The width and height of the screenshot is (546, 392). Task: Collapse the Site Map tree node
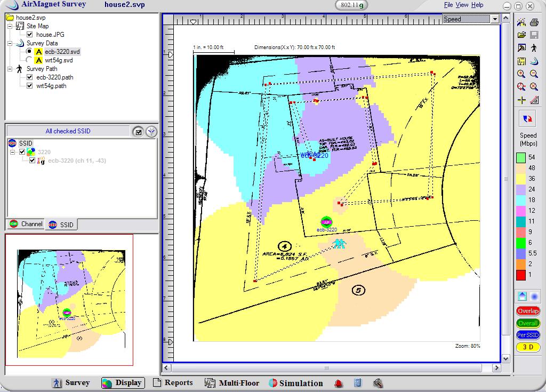tap(10, 26)
